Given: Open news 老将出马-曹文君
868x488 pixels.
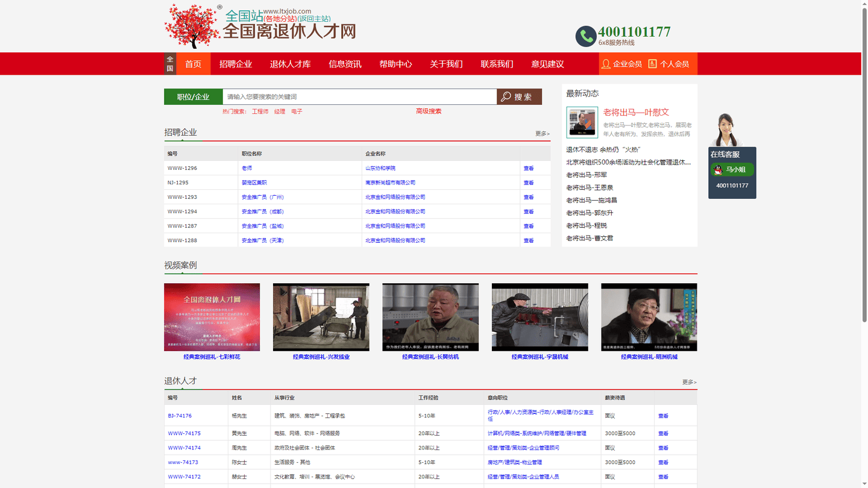Looking at the screenshot, I should click(590, 238).
